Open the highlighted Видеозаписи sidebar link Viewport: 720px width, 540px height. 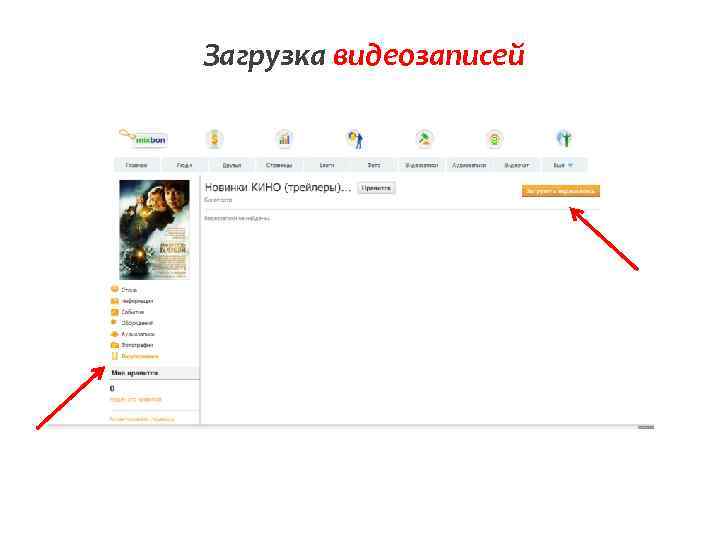140,356
